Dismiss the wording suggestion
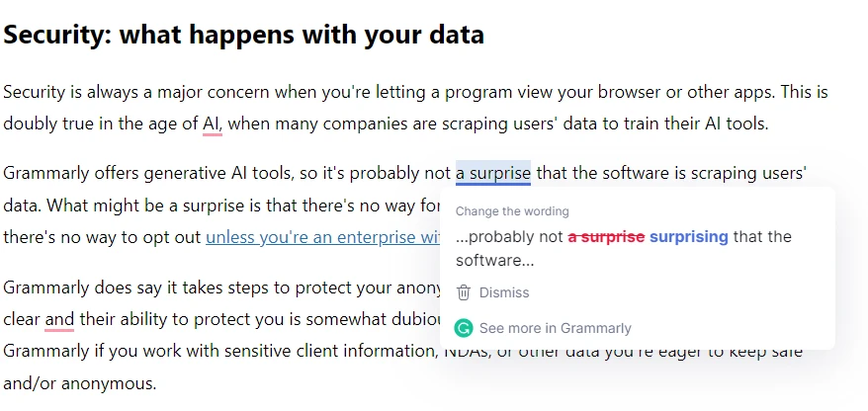Image resolution: width=868 pixels, height=411 pixels. point(492,292)
